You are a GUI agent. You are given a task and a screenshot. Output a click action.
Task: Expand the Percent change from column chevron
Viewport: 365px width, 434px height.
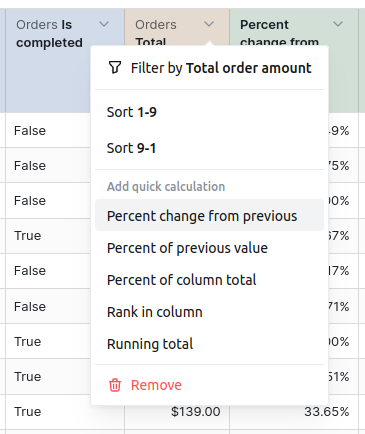(x=338, y=24)
